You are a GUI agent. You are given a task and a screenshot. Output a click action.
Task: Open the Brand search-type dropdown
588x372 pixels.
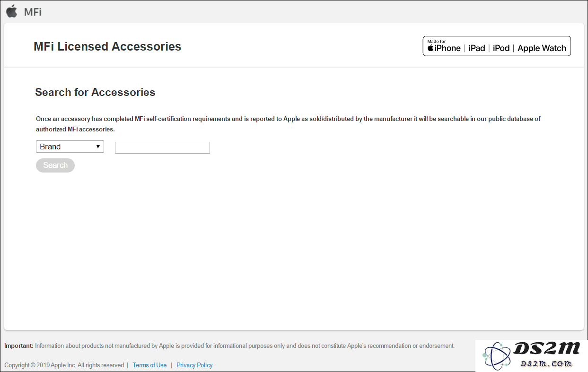70,147
